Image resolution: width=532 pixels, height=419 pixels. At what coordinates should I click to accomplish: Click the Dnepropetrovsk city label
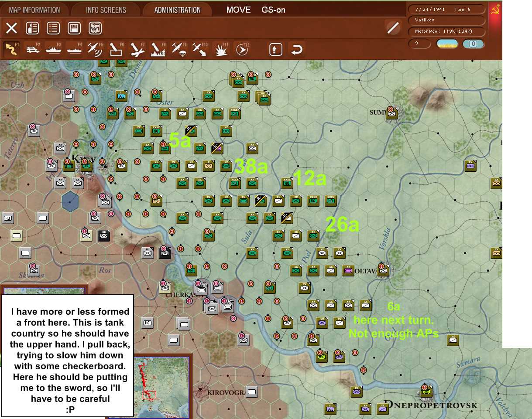pyautogui.click(x=430, y=406)
